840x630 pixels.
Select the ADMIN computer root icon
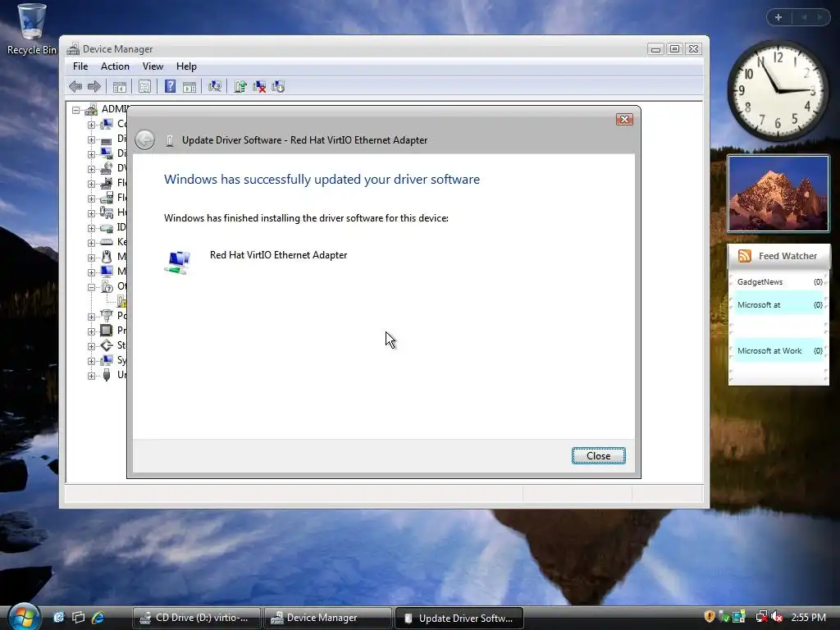pyautogui.click(x=91, y=109)
